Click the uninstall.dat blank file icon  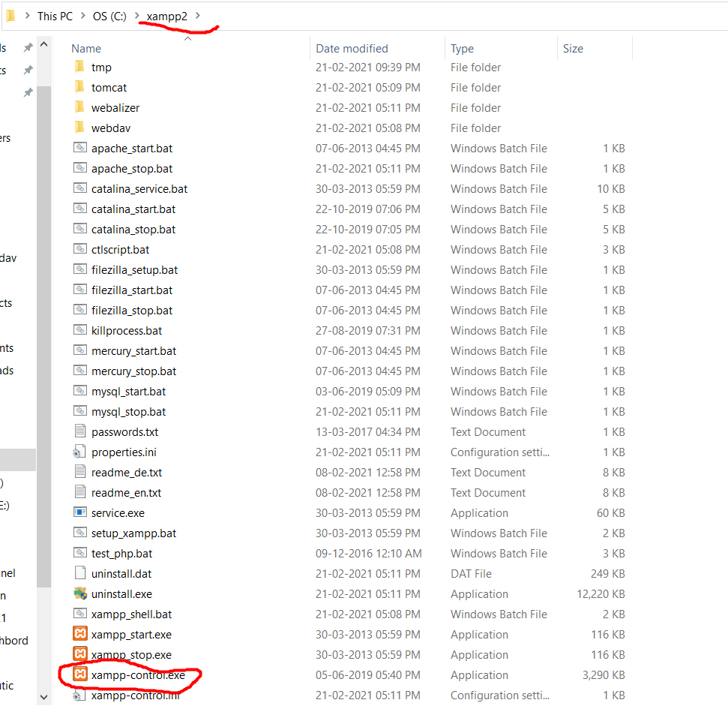coord(80,573)
